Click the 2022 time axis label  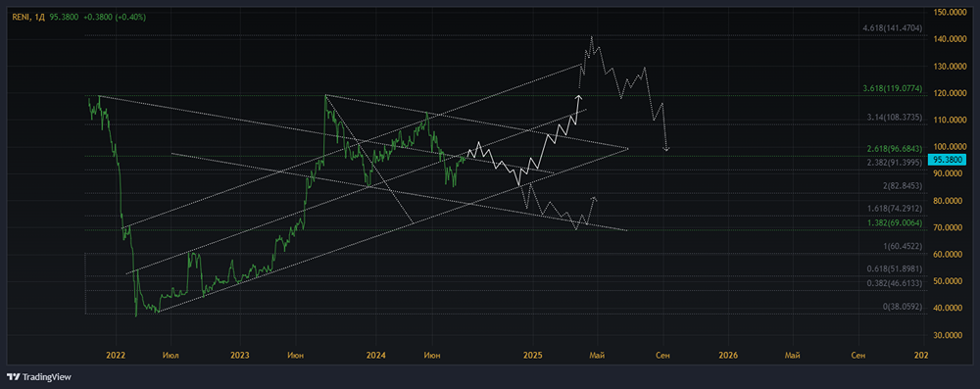click(117, 356)
